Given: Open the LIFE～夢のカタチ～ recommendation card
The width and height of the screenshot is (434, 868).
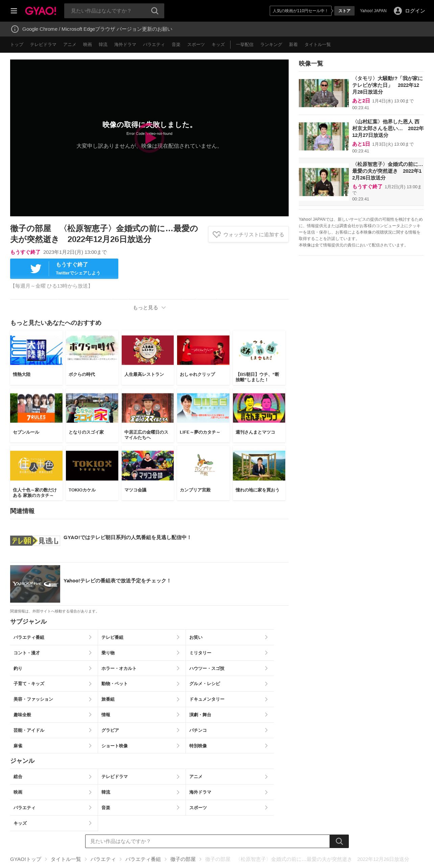Looking at the screenshot, I should coord(203,415).
